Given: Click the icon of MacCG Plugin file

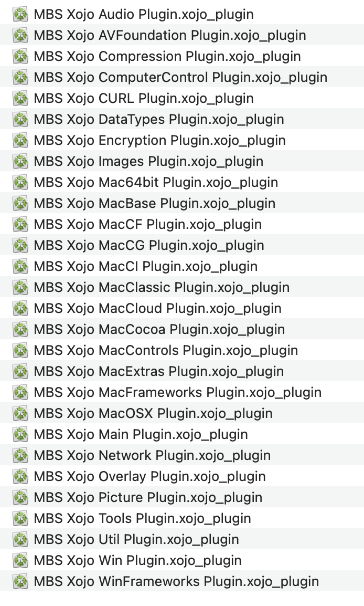Looking at the screenshot, I should point(20,245).
